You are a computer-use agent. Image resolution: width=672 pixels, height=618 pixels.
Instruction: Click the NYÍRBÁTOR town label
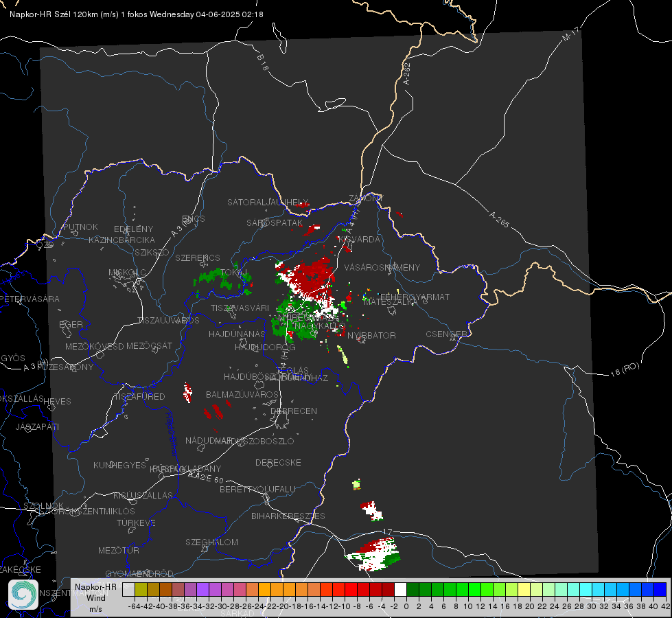pyautogui.click(x=371, y=335)
